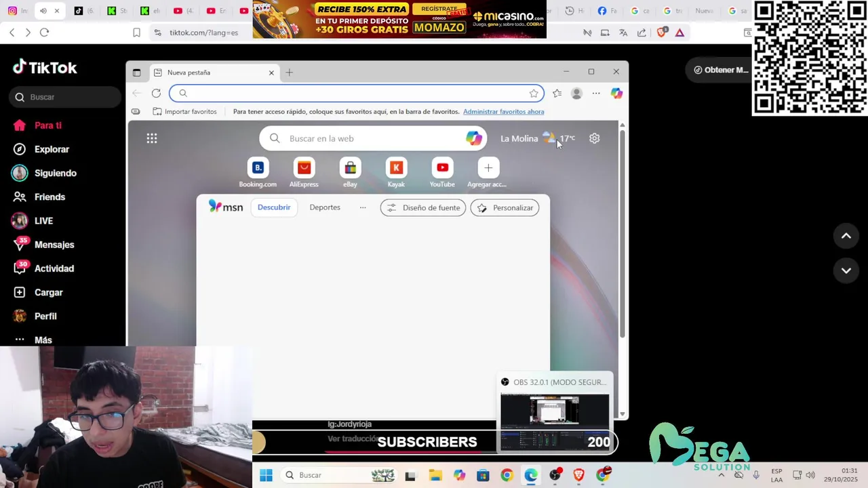Open page settings gear on new tab page

click(x=594, y=138)
